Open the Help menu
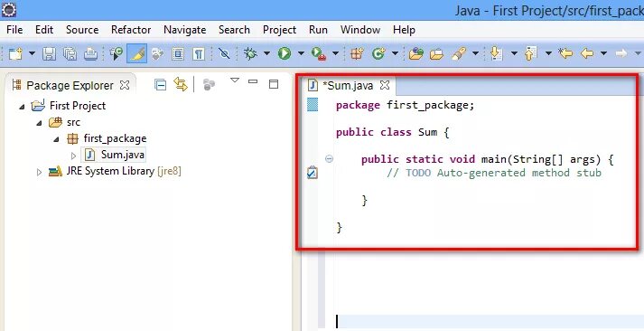 (x=404, y=30)
